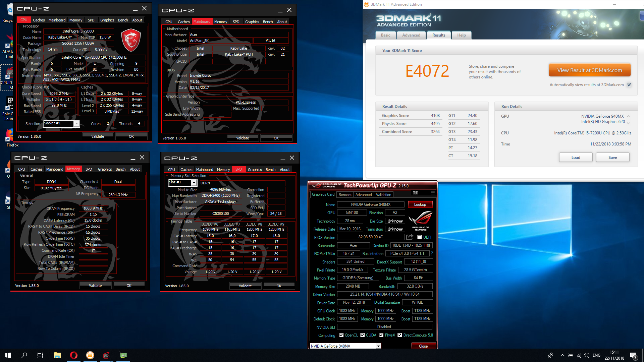
Task: Open the Windows Start menu
Action: tap(8, 355)
